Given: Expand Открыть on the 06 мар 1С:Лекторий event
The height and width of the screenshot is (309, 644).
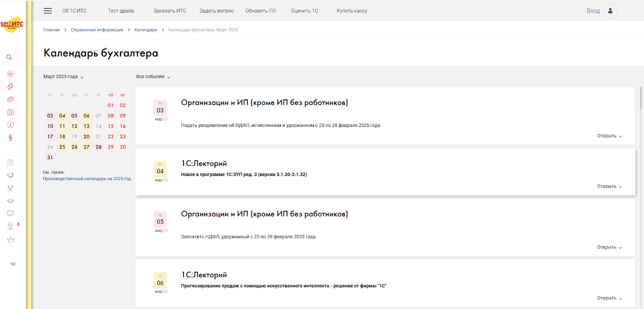Looking at the screenshot, I should pyautogui.click(x=609, y=298).
